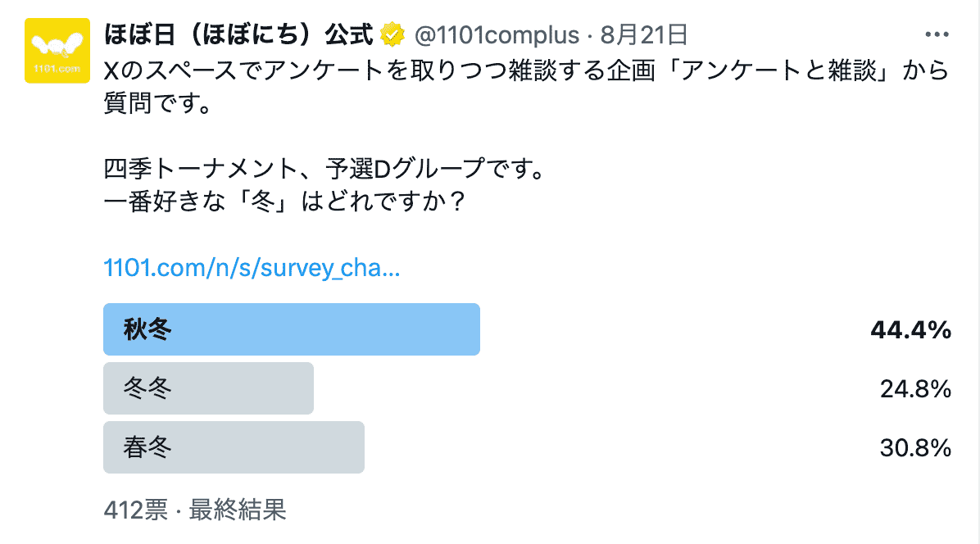Click the 30.8% poll percentage
The image size is (980, 544).
[x=915, y=448]
